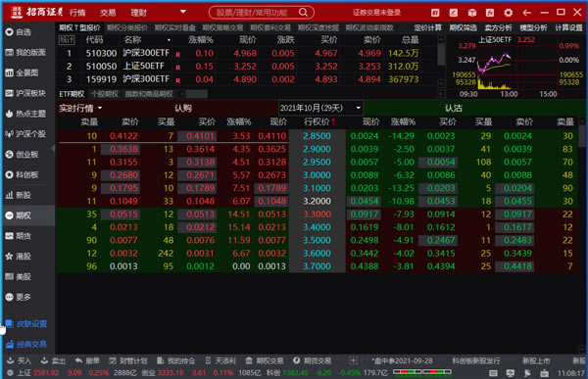This screenshot has width=588, height=379.
Task: Click the option chain vertical scrollbar
Action: (x=582, y=235)
